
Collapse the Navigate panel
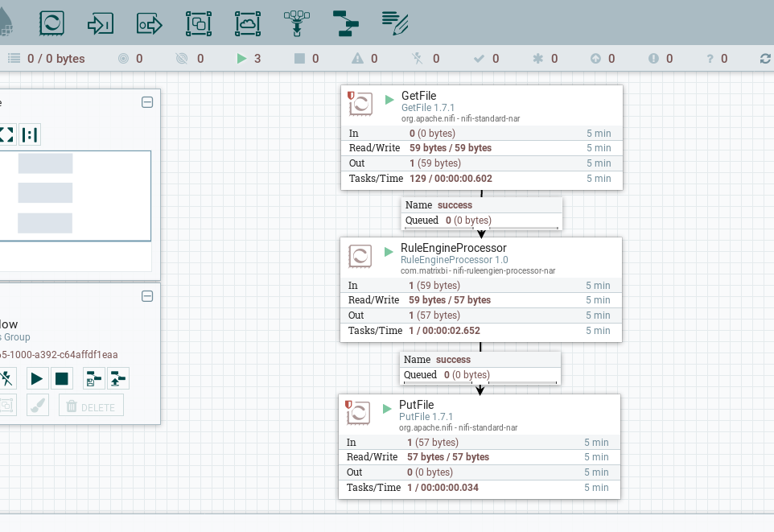click(x=147, y=102)
